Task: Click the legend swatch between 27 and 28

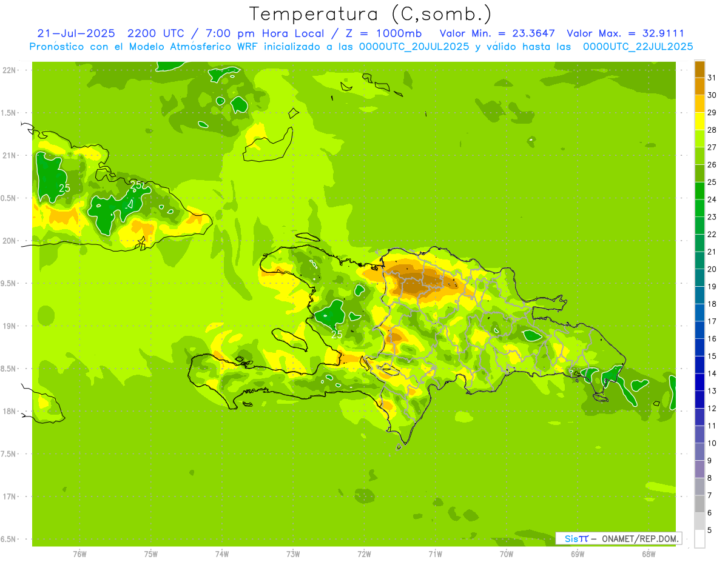Action: 699,138
